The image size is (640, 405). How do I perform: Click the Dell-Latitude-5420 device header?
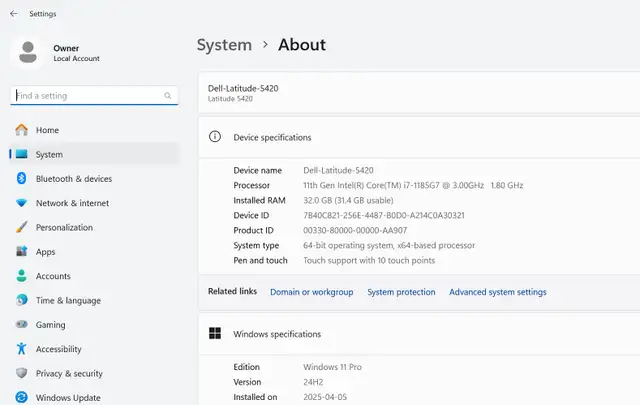(x=243, y=88)
